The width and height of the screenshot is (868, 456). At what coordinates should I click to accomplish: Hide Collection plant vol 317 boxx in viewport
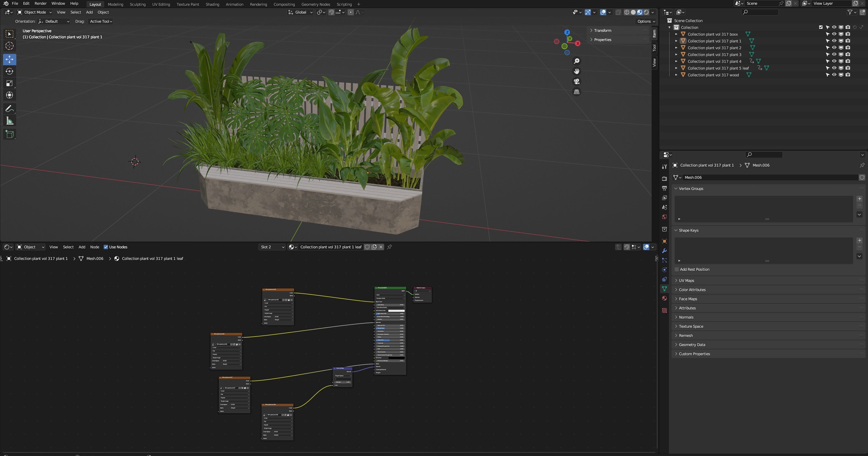click(x=834, y=34)
